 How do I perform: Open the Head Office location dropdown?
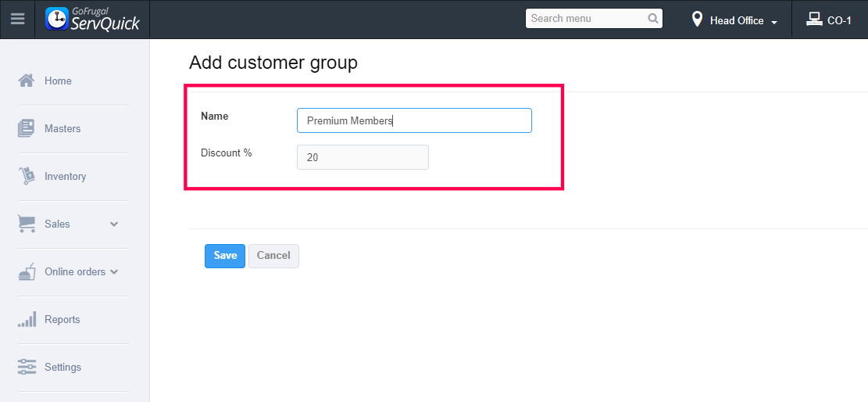pyautogui.click(x=735, y=20)
